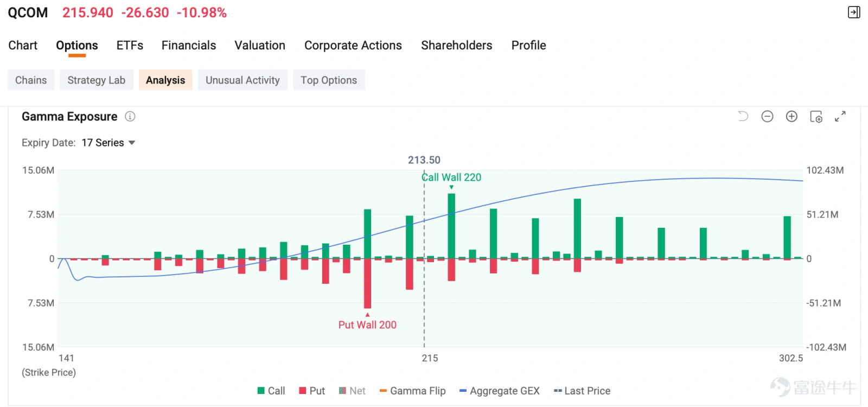
Task: Click the 213.50 last price label
Action: pos(424,160)
